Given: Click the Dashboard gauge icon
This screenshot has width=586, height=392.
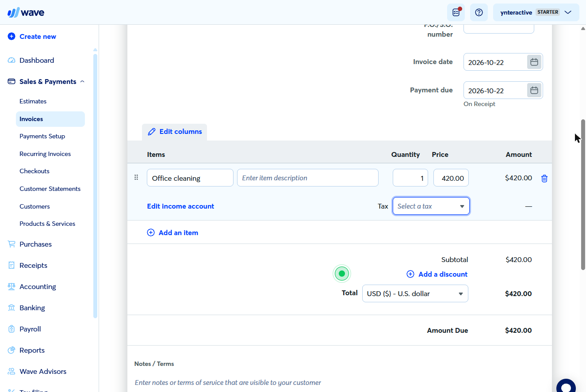Looking at the screenshot, I should [11, 61].
